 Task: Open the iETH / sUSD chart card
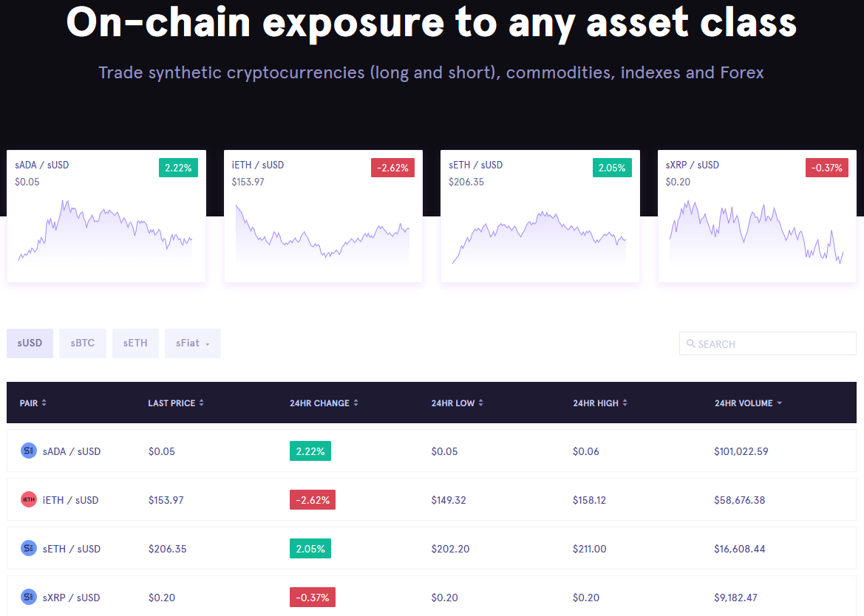click(x=323, y=216)
